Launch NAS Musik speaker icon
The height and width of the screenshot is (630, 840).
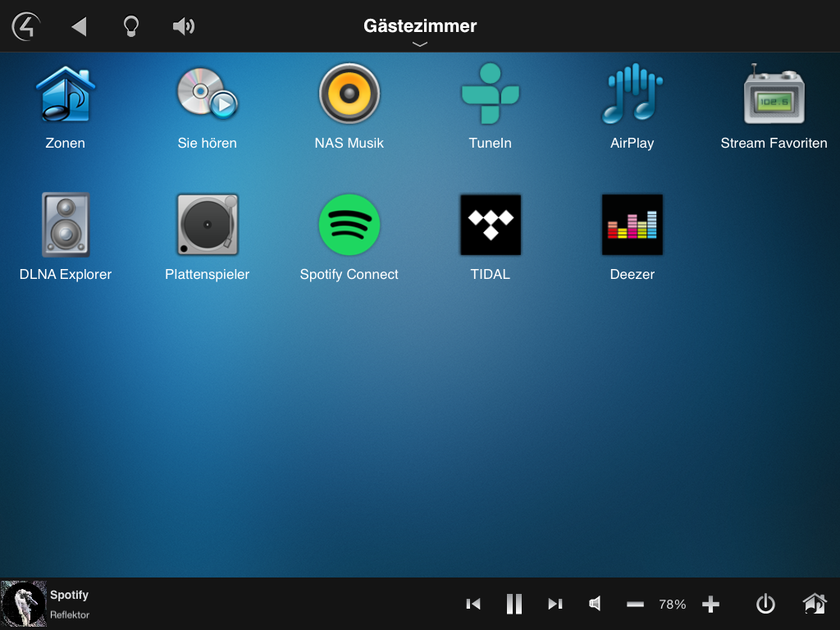(x=349, y=94)
